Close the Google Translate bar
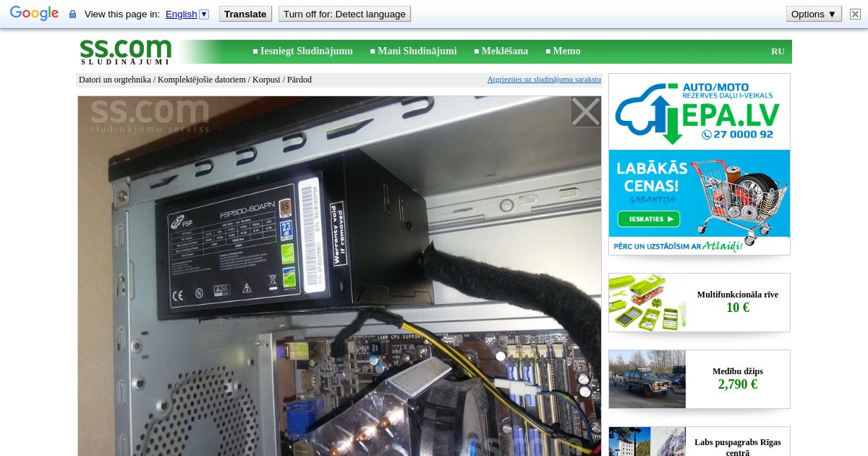Image resolution: width=868 pixels, height=456 pixels. click(x=856, y=14)
